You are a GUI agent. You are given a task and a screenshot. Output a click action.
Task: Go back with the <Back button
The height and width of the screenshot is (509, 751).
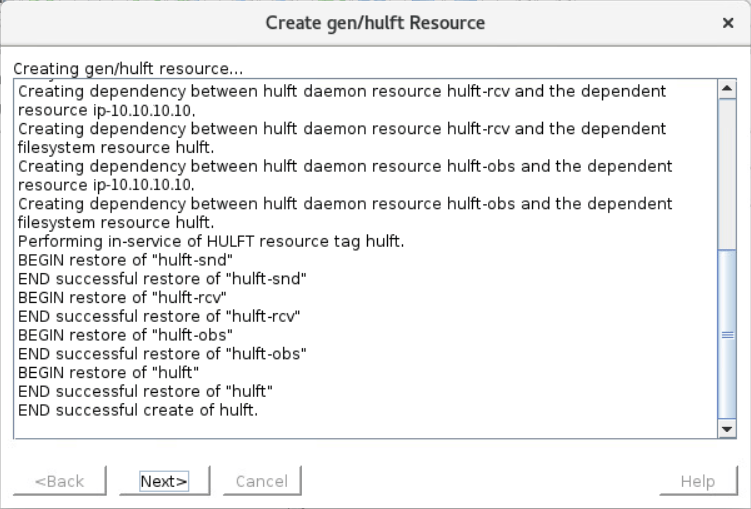[60, 481]
